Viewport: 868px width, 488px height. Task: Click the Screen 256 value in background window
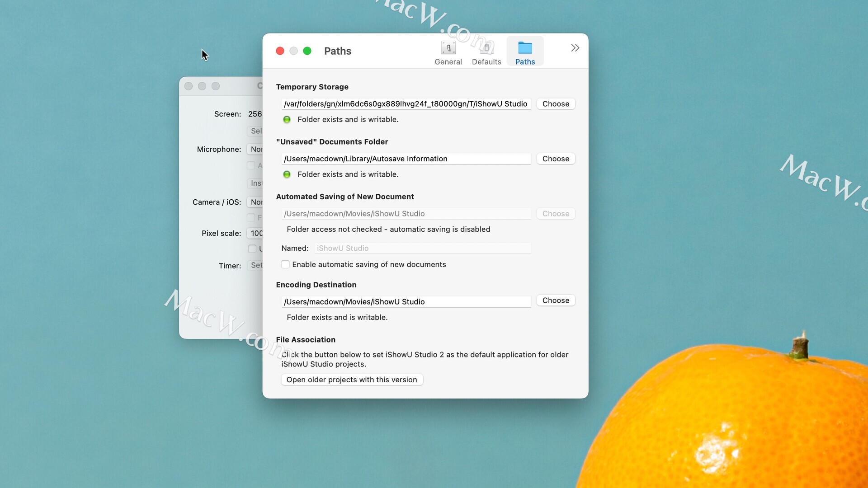[255, 114]
